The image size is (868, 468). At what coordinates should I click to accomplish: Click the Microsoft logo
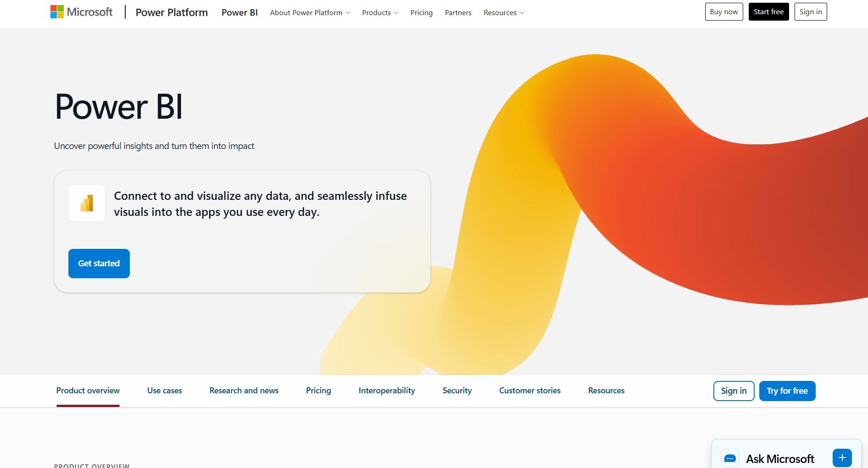point(81,11)
